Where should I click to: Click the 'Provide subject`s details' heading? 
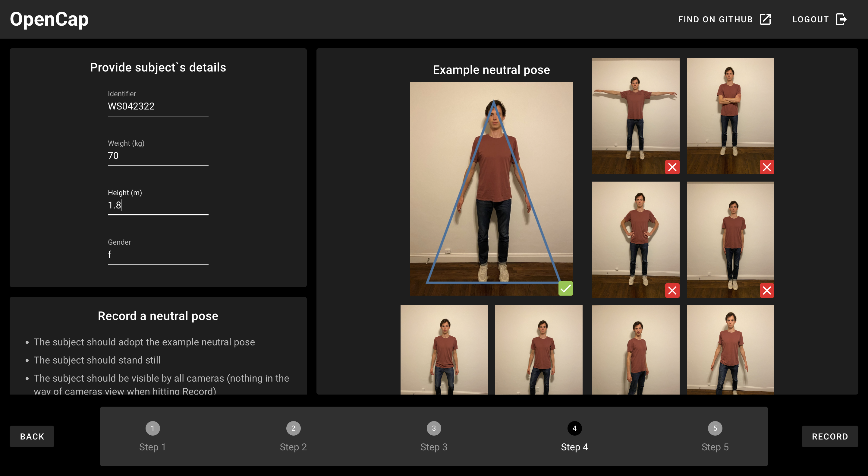(x=158, y=67)
